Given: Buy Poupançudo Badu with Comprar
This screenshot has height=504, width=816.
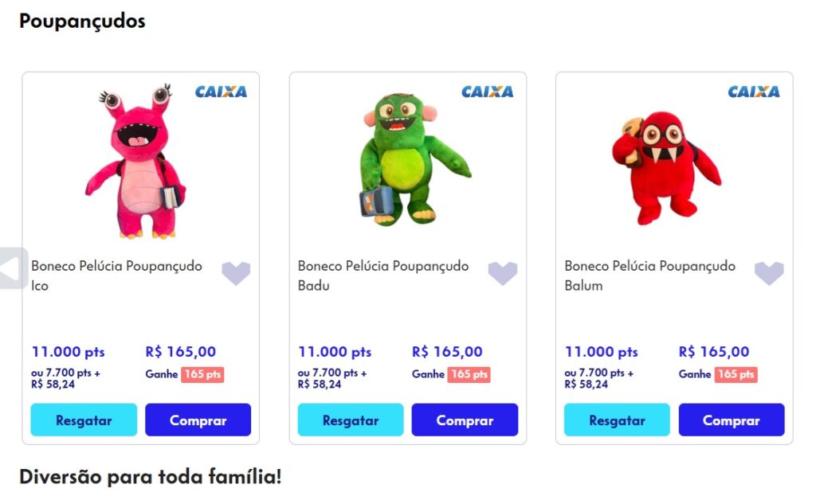Looking at the screenshot, I should 465,420.
